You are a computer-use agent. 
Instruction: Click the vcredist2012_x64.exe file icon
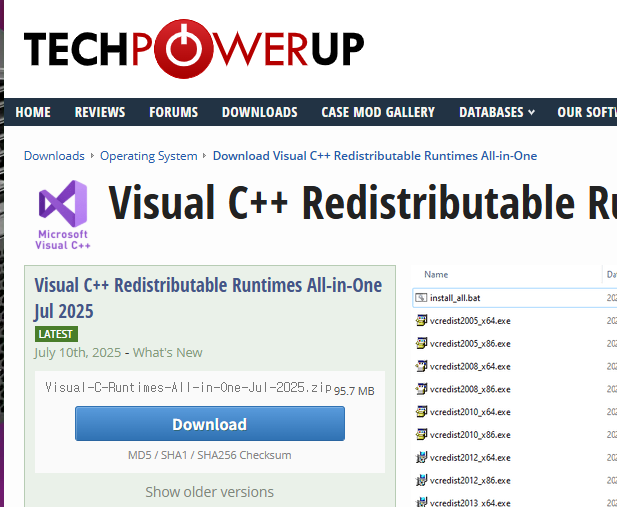tap(421, 458)
